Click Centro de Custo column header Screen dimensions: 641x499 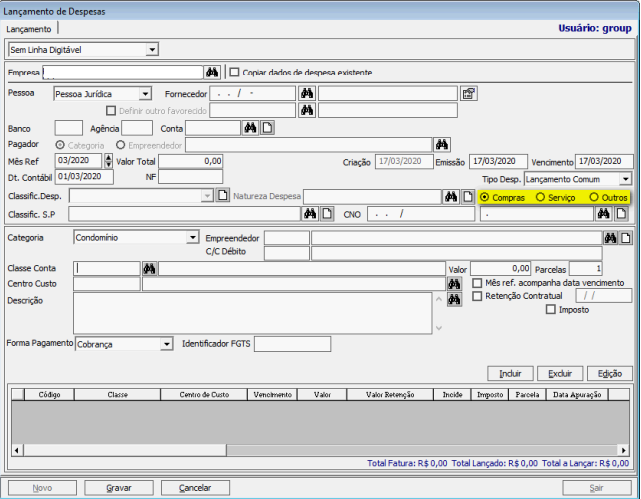pyautogui.click(x=204, y=394)
